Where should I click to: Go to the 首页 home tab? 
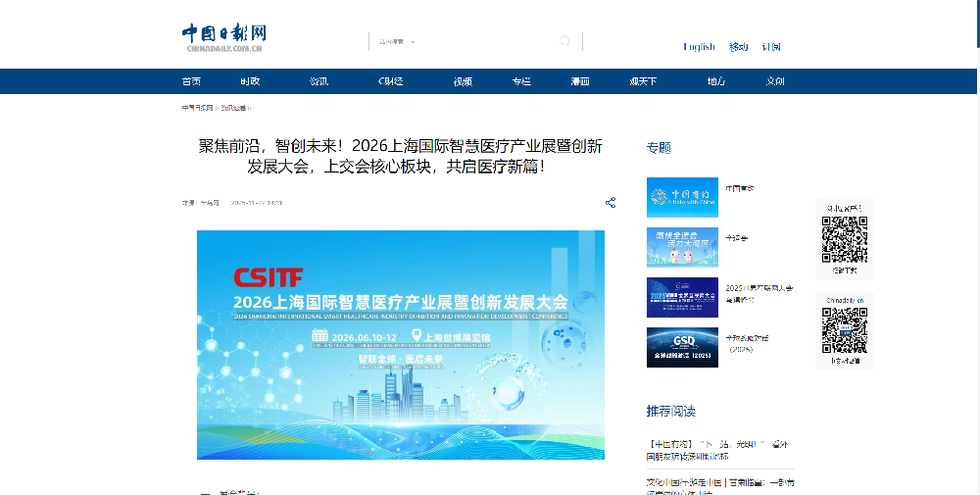[191, 81]
